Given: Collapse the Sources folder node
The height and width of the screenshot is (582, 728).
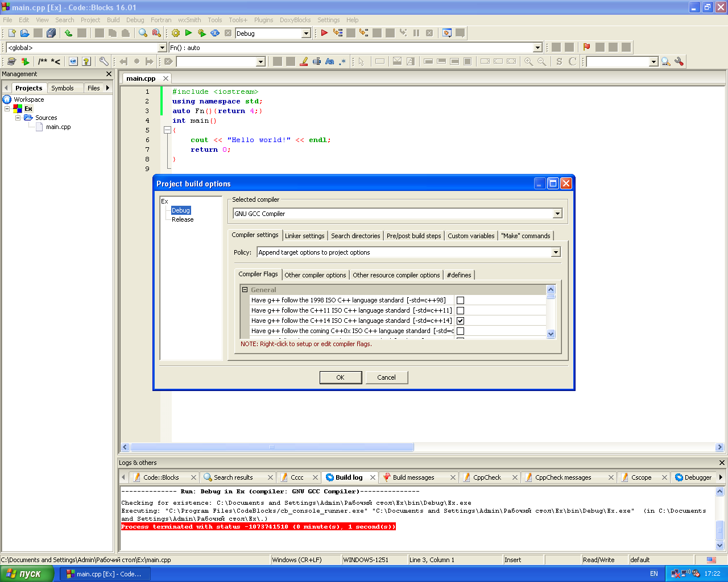Looking at the screenshot, I should [18, 118].
